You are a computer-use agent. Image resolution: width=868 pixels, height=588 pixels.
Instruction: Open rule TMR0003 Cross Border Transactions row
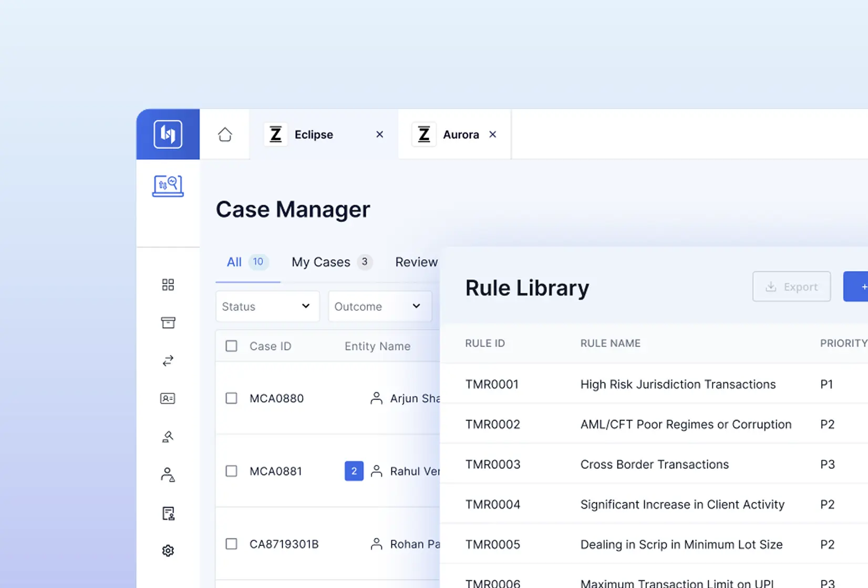654,465
